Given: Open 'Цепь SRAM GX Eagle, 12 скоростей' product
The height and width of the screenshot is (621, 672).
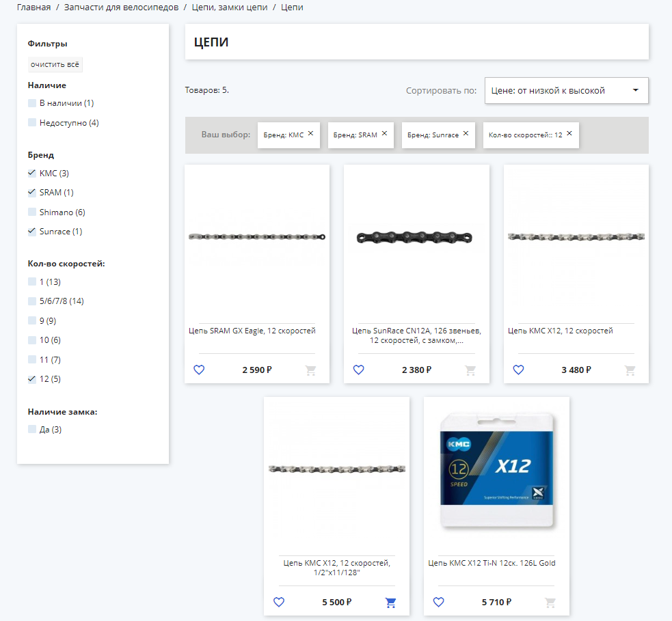Looking at the screenshot, I should 252,331.
